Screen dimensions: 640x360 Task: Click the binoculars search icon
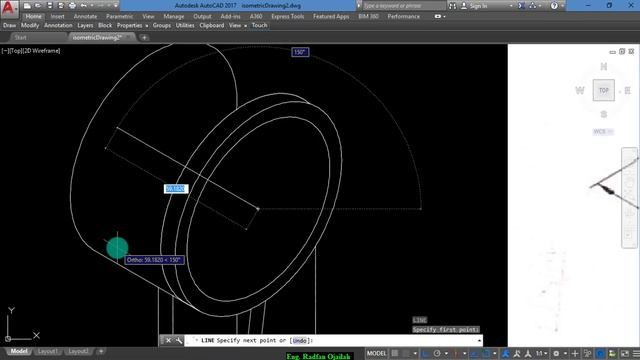(452, 6)
